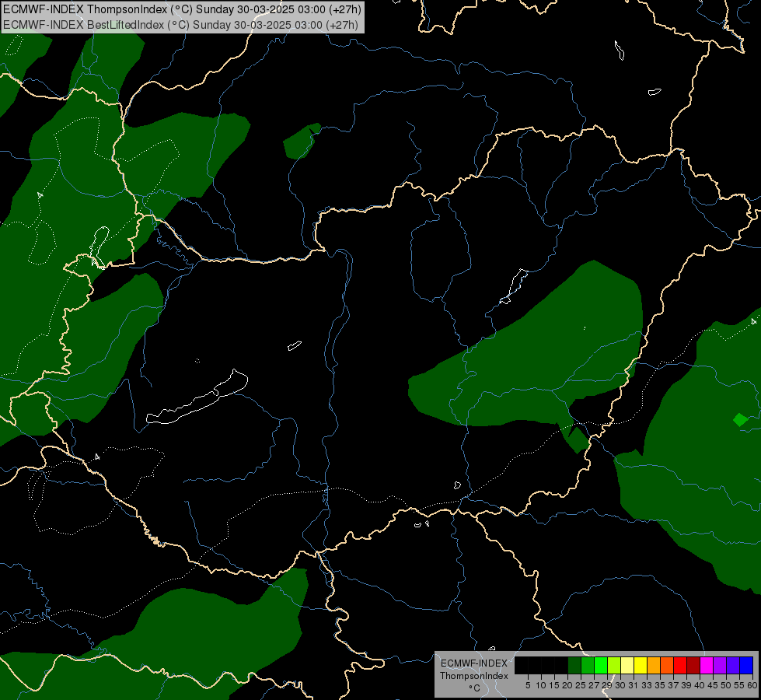Click the legend value 33
Screen dimensions: 761x700
pos(647,685)
